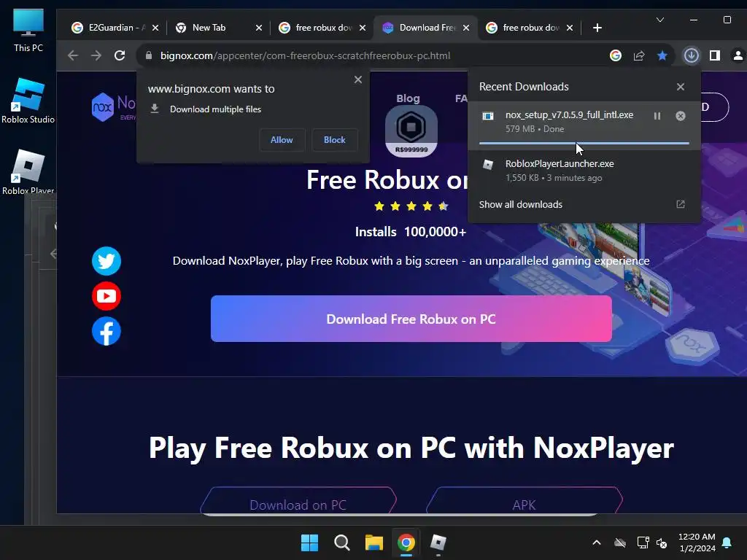Open the browser side panel
Viewport: 747px width, 560px height.
click(715, 55)
